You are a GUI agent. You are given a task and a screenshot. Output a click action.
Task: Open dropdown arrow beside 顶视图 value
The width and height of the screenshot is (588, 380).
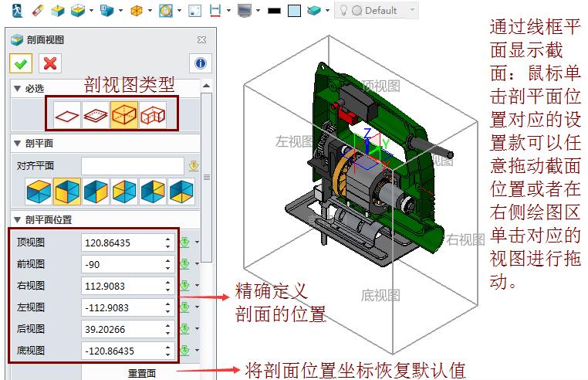[x=197, y=243]
